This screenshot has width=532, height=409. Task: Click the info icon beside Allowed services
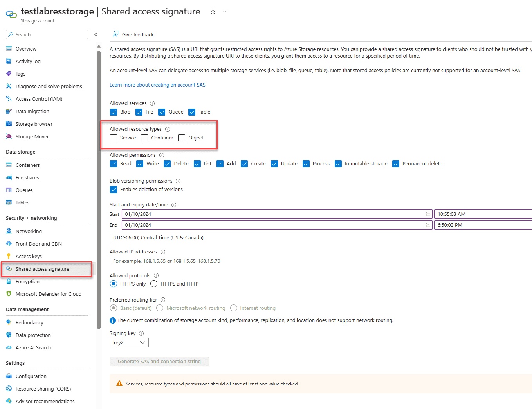(x=152, y=103)
